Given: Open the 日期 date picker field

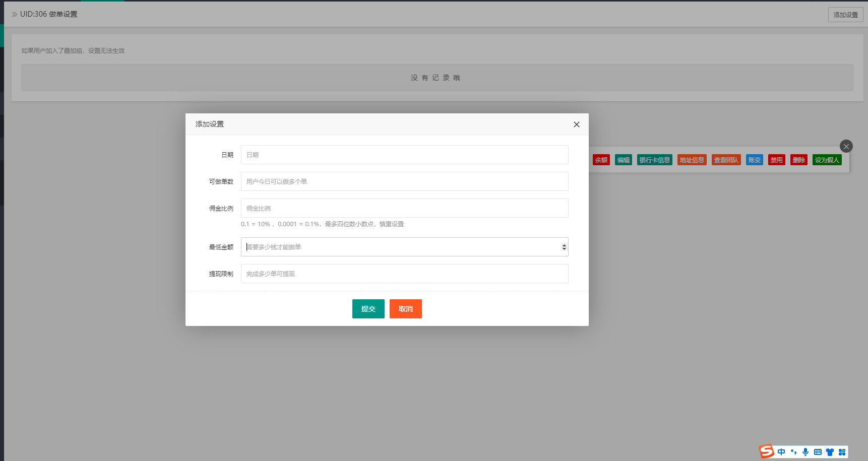Looking at the screenshot, I should [x=404, y=155].
